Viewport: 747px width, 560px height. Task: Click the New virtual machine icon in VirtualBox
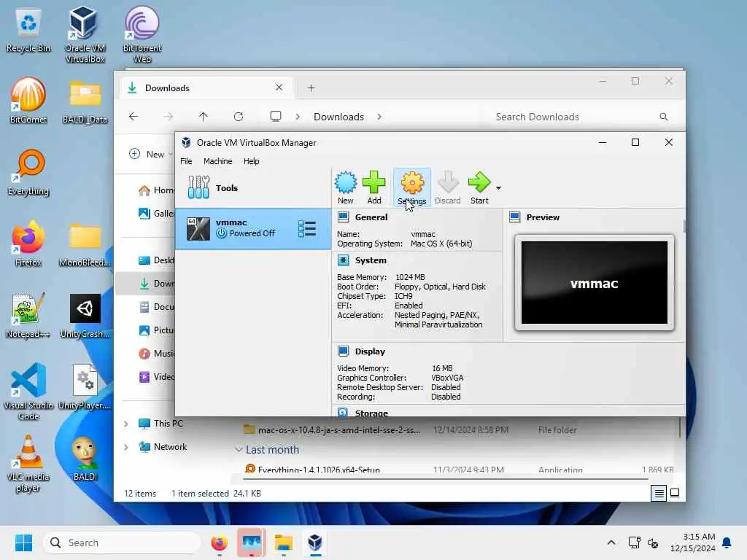point(345,187)
